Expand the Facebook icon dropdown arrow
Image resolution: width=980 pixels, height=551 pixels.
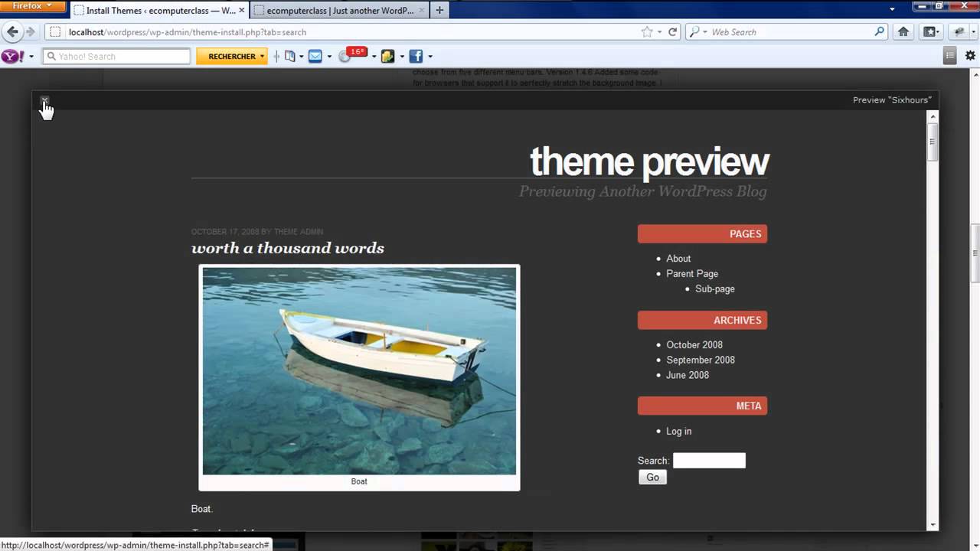[x=430, y=57]
